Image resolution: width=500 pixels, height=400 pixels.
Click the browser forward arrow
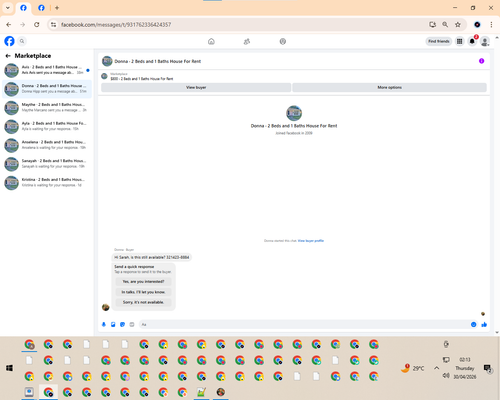23,25
